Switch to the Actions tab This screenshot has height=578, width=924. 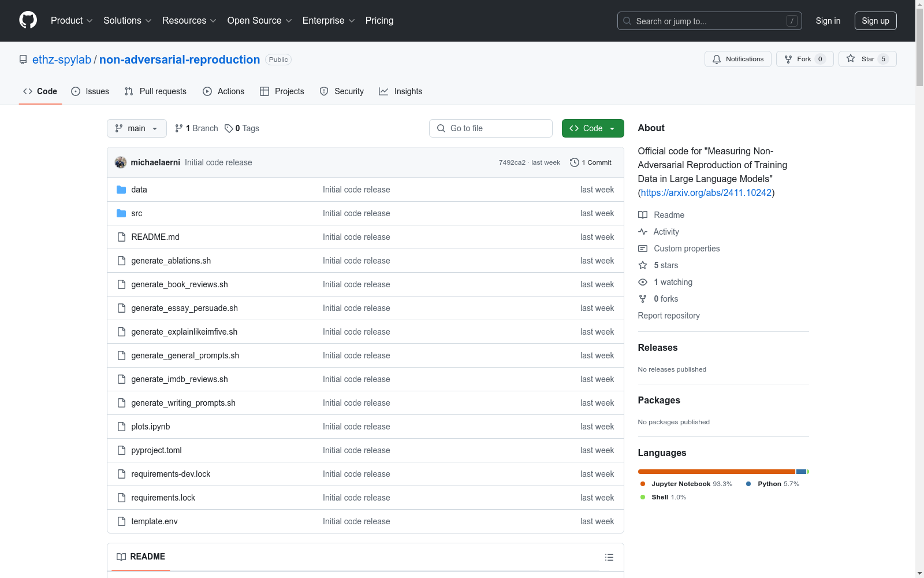pyautogui.click(x=223, y=91)
